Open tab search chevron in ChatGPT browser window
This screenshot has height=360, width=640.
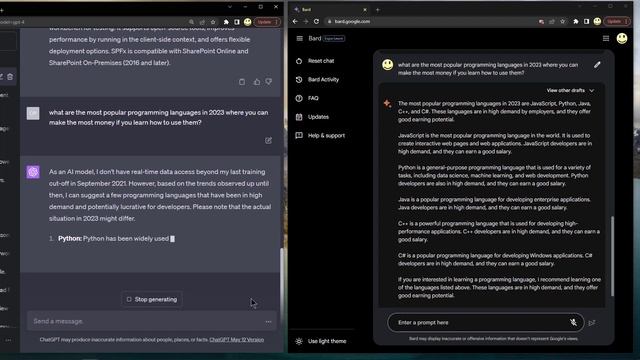pyautogui.click(x=230, y=7)
